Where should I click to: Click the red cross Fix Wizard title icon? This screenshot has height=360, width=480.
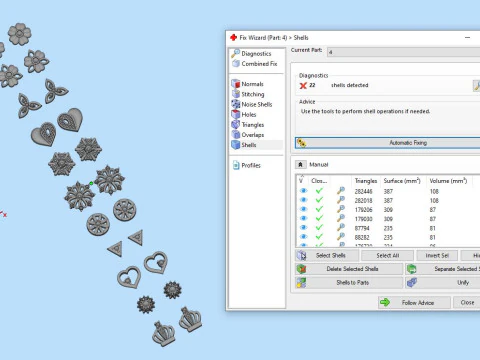click(234, 37)
